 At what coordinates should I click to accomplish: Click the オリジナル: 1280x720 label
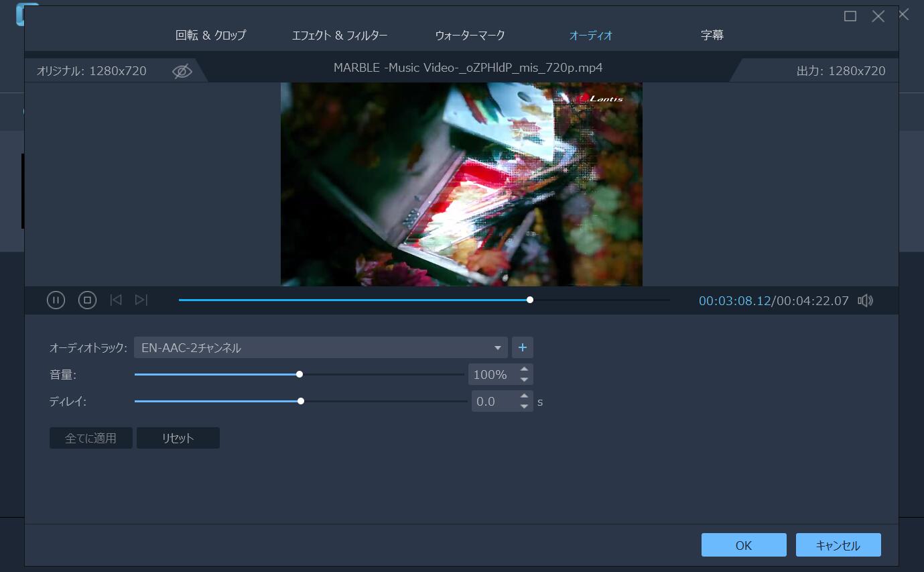(92, 71)
